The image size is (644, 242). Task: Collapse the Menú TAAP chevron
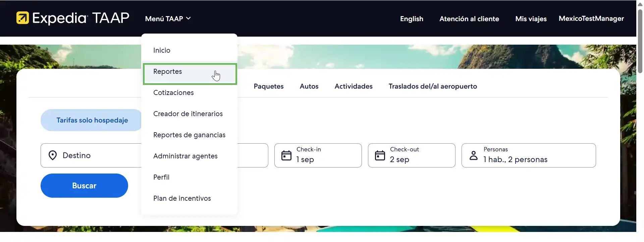[189, 18]
